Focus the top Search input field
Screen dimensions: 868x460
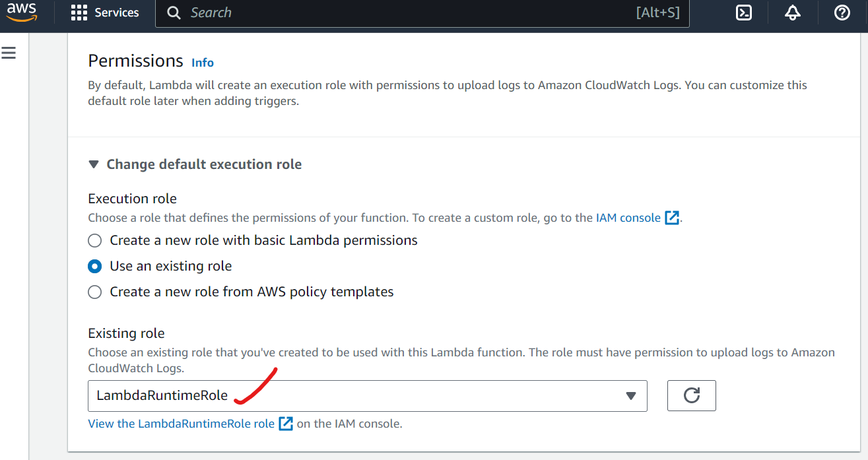point(396,13)
